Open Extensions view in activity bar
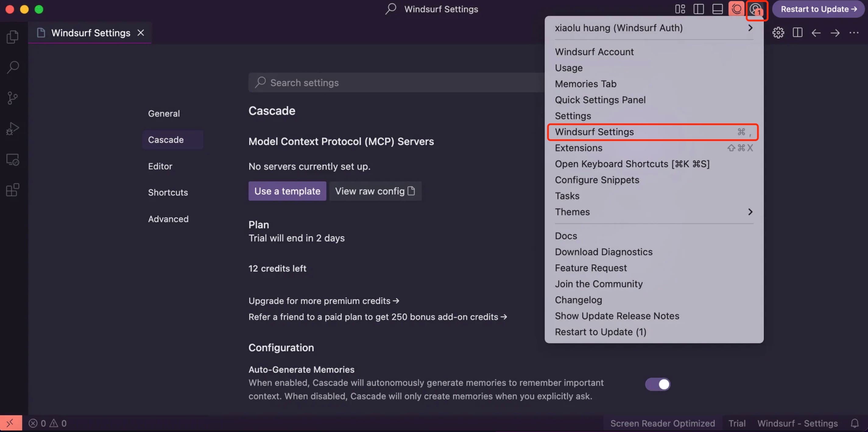Viewport: 868px width, 432px height. coord(12,190)
